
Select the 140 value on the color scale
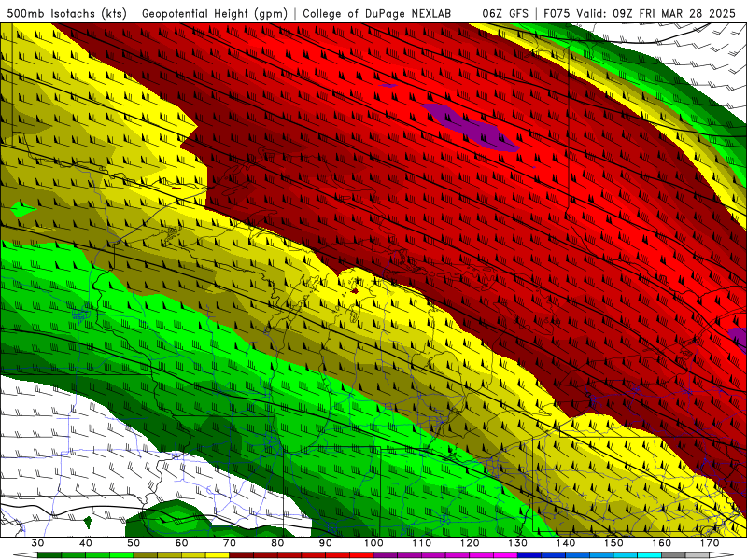(x=566, y=543)
